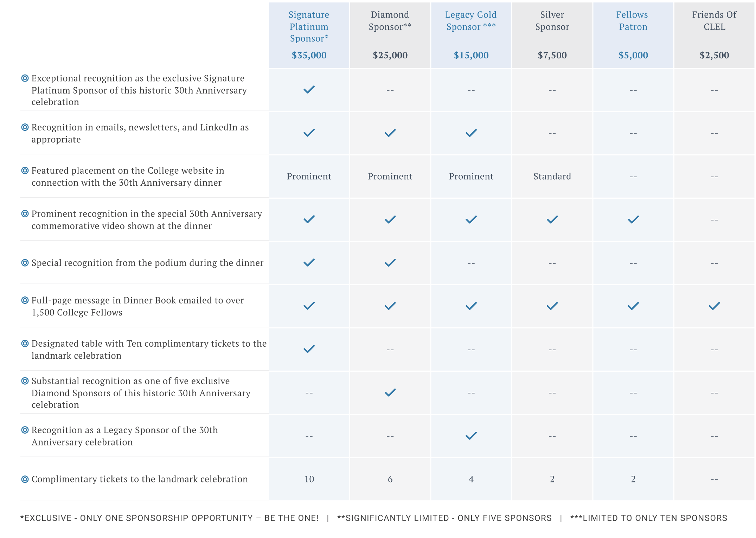The height and width of the screenshot is (538, 756).
Task: Select bullet icon for Designated table row
Action: (x=25, y=343)
